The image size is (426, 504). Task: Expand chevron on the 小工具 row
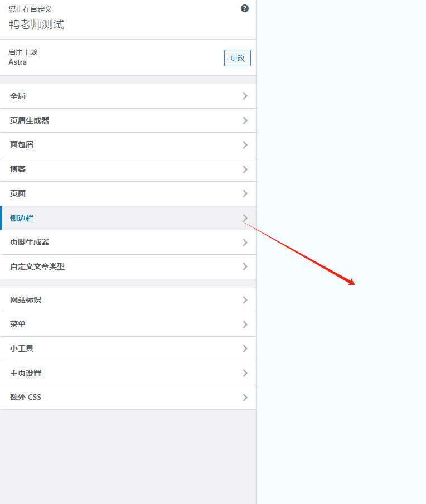coord(245,348)
